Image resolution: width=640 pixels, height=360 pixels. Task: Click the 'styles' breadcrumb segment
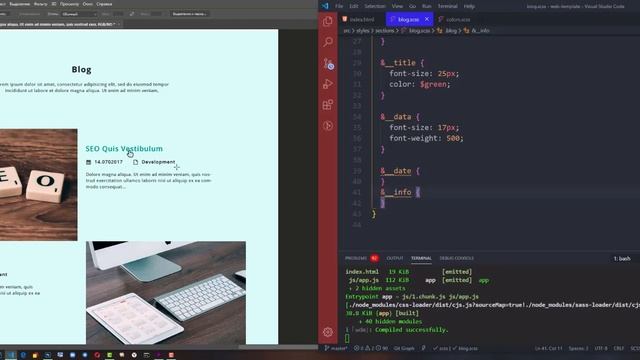pos(362,31)
